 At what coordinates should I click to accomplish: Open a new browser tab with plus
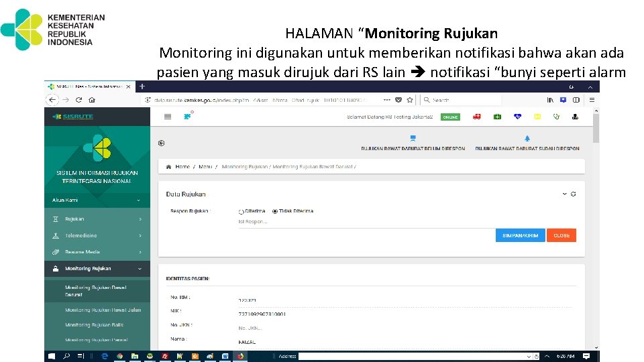coord(142,86)
